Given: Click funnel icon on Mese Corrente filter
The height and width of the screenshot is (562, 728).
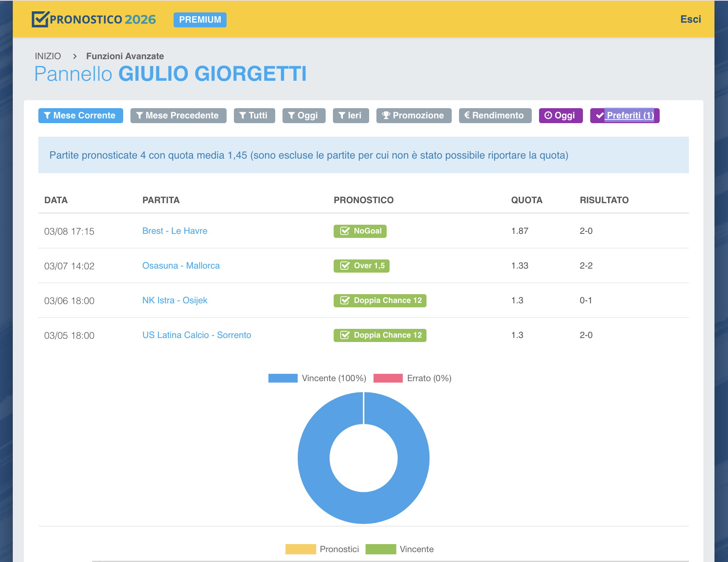Looking at the screenshot, I should point(47,115).
